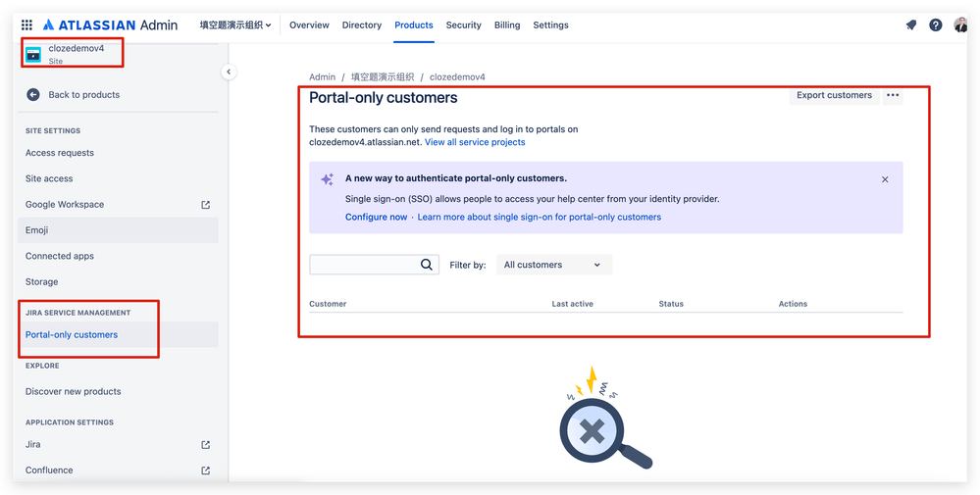This screenshot has height=495, width=980.
Task: Open the app switcher grid icon
Action: coord(26,25)
